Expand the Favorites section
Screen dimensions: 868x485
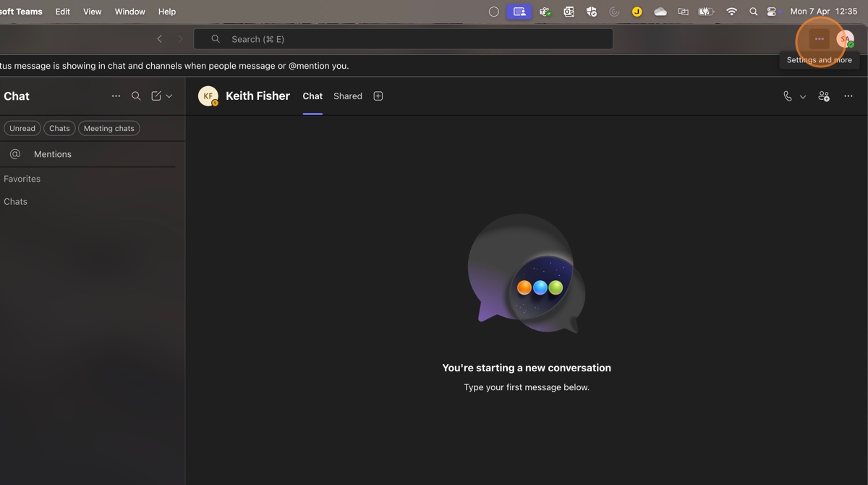pyautogui.click(x=22, y=179)
